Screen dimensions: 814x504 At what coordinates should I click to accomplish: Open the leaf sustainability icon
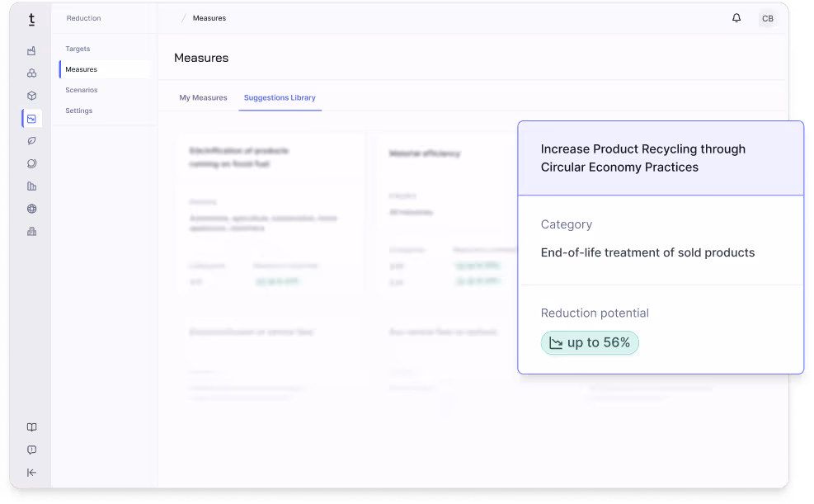[x=31, y=140]
